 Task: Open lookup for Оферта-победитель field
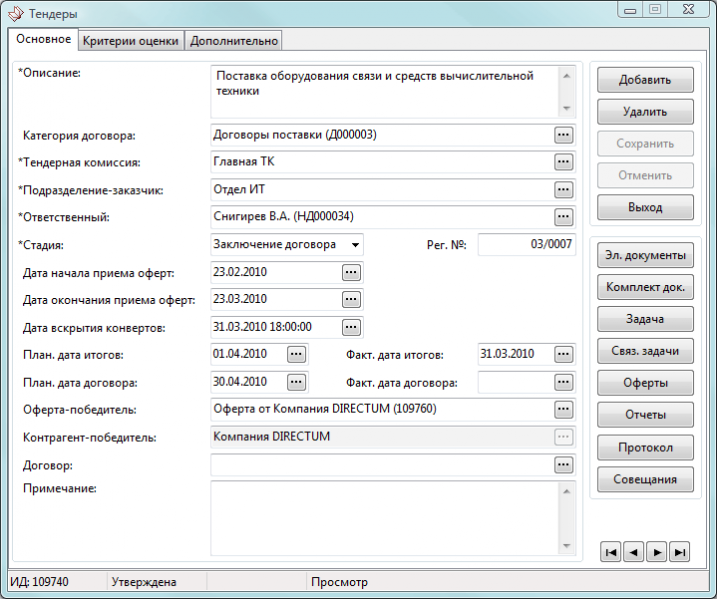tap(564, 409)
